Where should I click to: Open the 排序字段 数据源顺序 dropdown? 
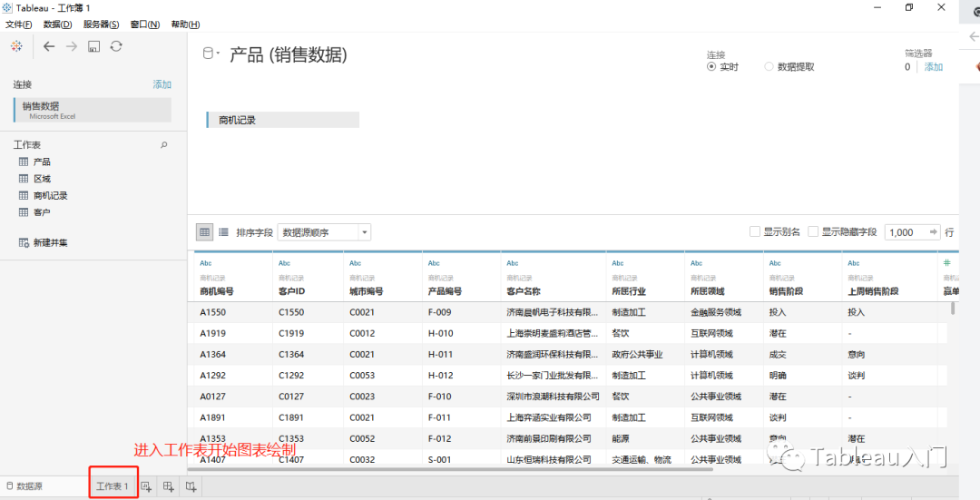[324, 232]
